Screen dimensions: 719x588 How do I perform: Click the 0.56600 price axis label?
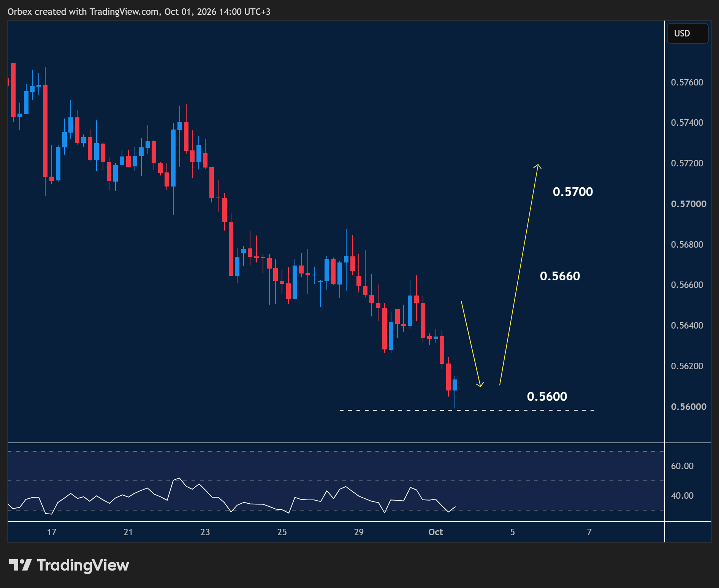pos(687,285)
